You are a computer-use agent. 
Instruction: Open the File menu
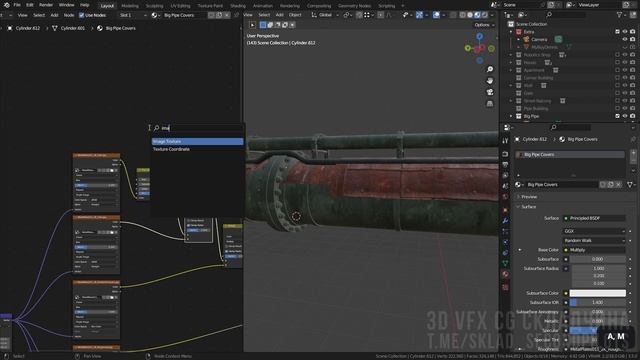click(x=17, y=5)
